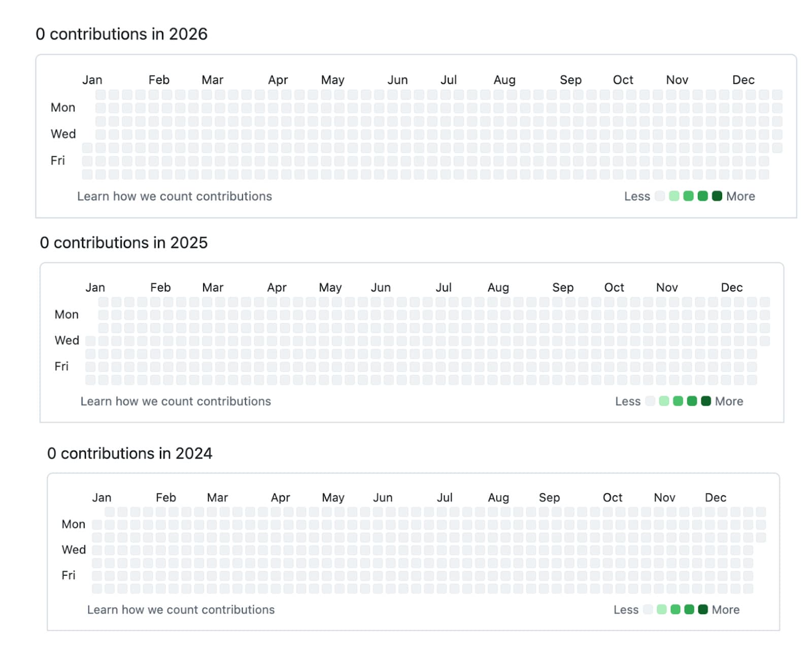Click the Less label in the 2026 legend
The width and height of the screenshot is (812, 660).
click(x=636, y=196)
